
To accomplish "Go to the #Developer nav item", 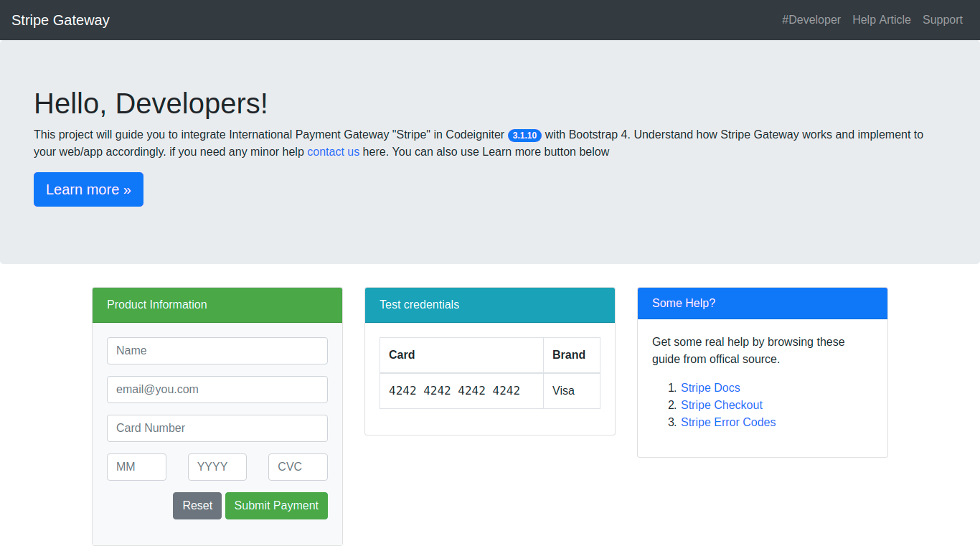I will pos(811,20).
